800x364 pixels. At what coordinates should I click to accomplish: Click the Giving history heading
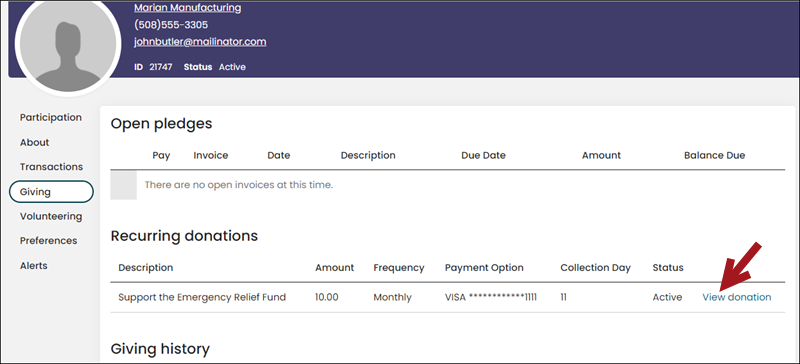point(160,349)
